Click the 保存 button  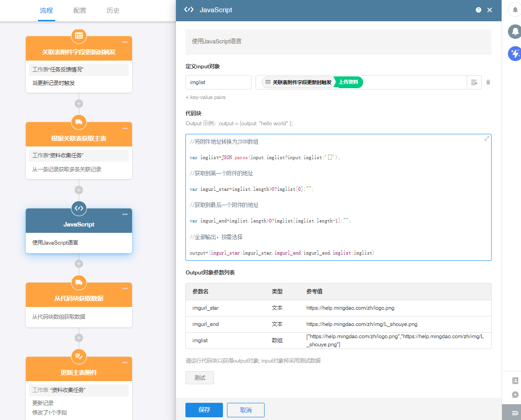pos(204,410)
